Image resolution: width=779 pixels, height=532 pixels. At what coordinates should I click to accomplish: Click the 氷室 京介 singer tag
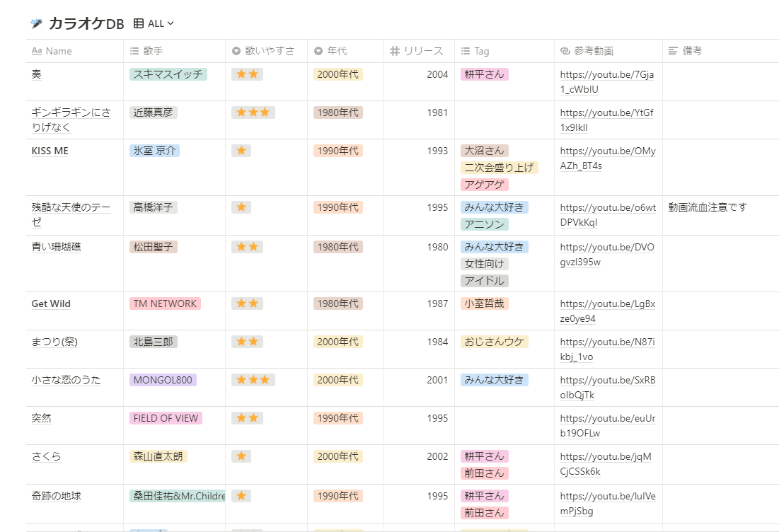click(x=154, y=151)
